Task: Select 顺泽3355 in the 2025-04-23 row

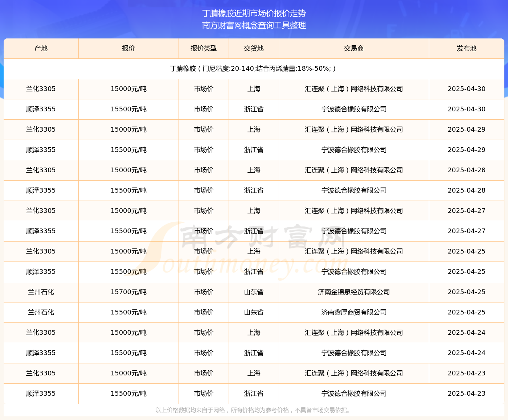Action: 41,394
